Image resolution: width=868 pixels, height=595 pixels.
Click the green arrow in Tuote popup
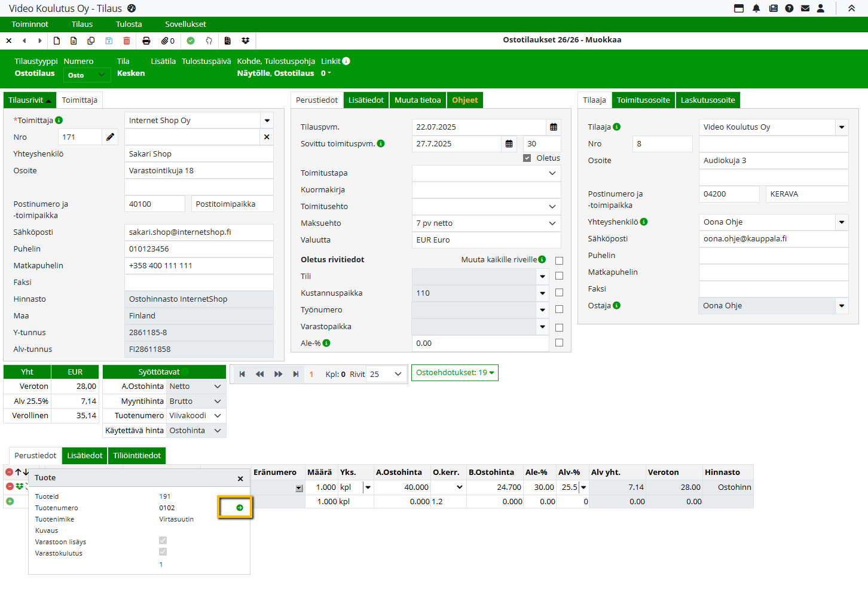click(240, 508)
